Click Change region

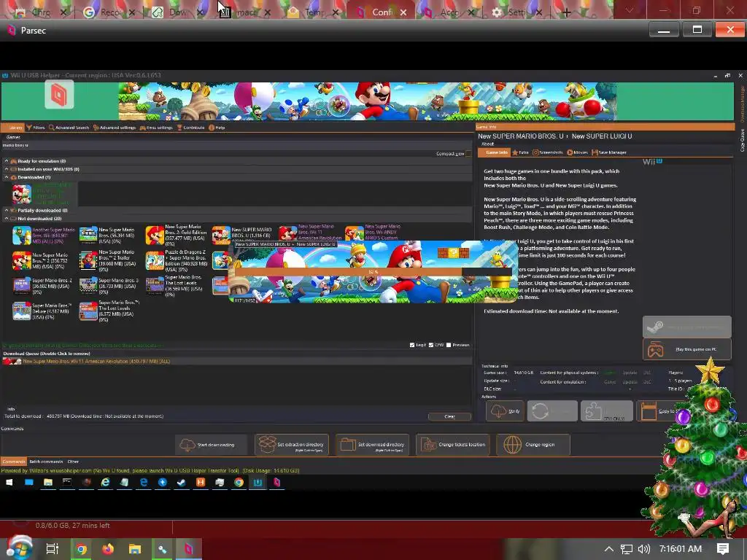pos(533,445)
